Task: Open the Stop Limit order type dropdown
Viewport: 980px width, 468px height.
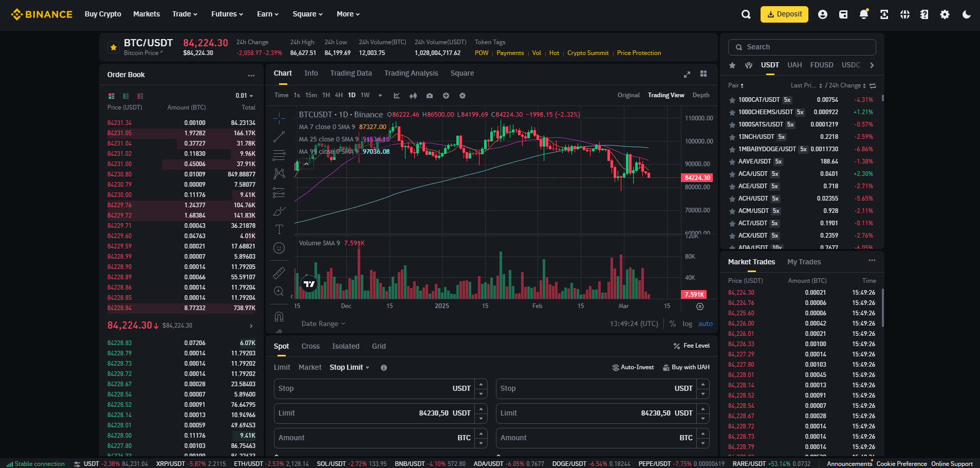Action: click(x=349, y=367)
